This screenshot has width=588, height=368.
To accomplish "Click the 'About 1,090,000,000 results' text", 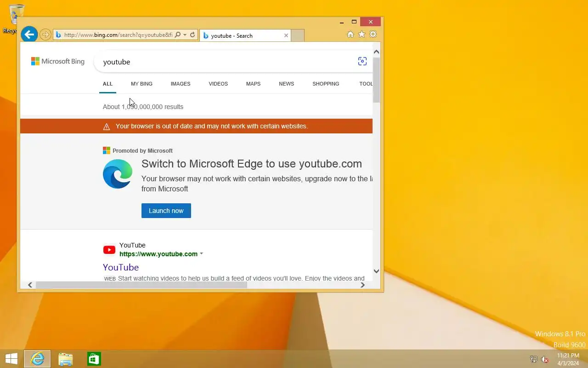I will (x=143, y=107).
